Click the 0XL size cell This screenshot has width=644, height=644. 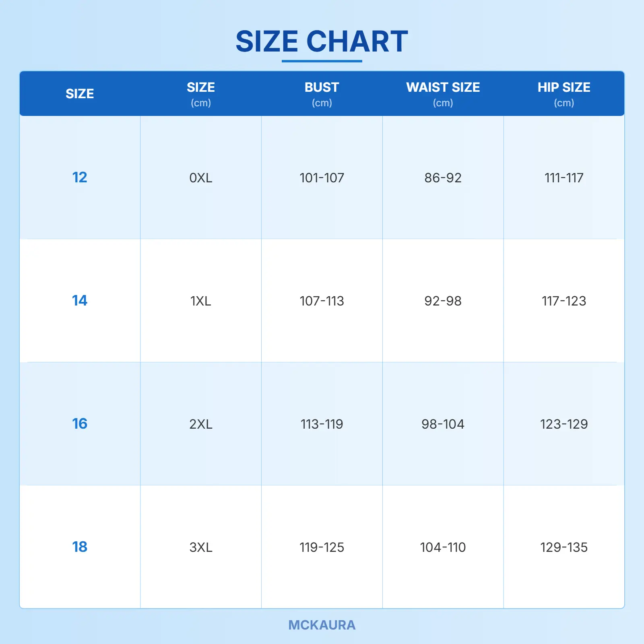coord(200,178)
